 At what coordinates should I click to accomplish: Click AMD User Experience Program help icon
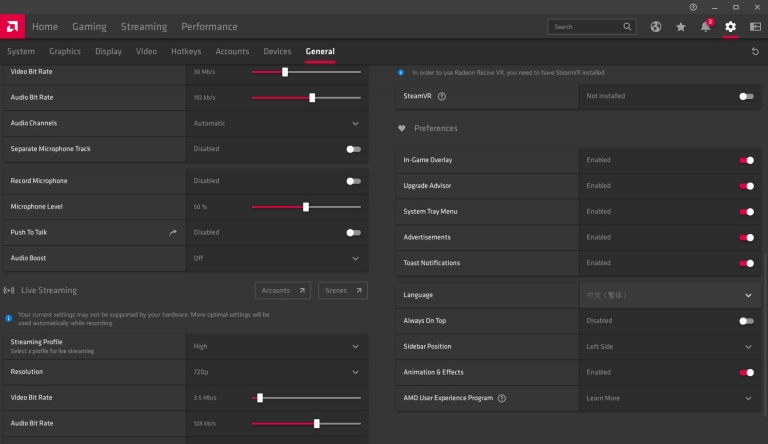click(x=502, y=398)
